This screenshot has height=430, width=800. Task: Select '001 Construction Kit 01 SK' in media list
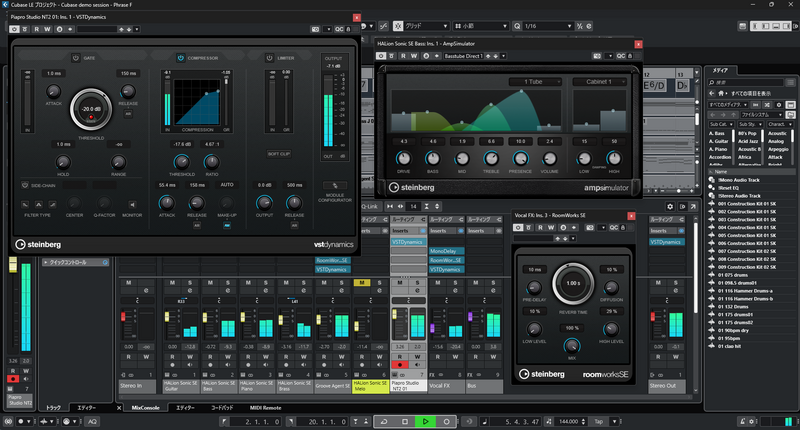click(x=746, y=204)
